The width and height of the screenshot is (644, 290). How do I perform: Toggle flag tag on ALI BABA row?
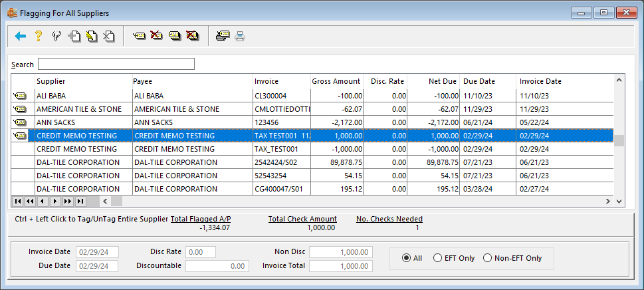coord(19,96)
